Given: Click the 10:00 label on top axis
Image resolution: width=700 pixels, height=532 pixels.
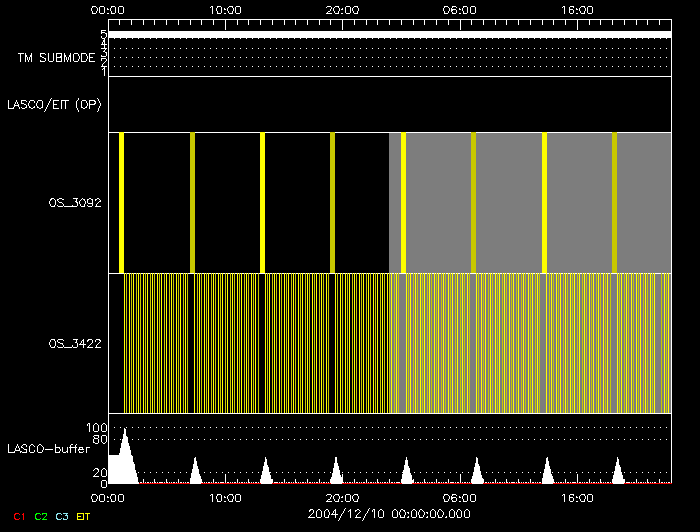Looking at the screenshot, I should pyautogui.click(x=225, y=9).
